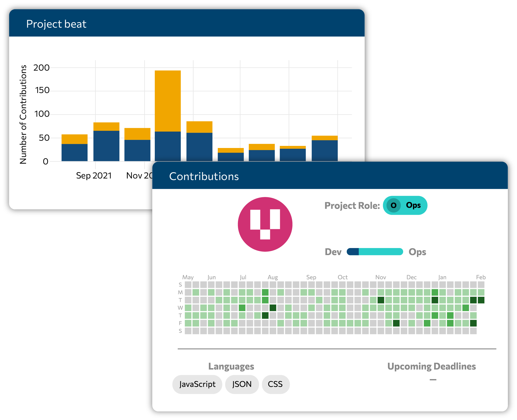
Task: Click the Feb month label in the heatmap
Action: point(481,277)
